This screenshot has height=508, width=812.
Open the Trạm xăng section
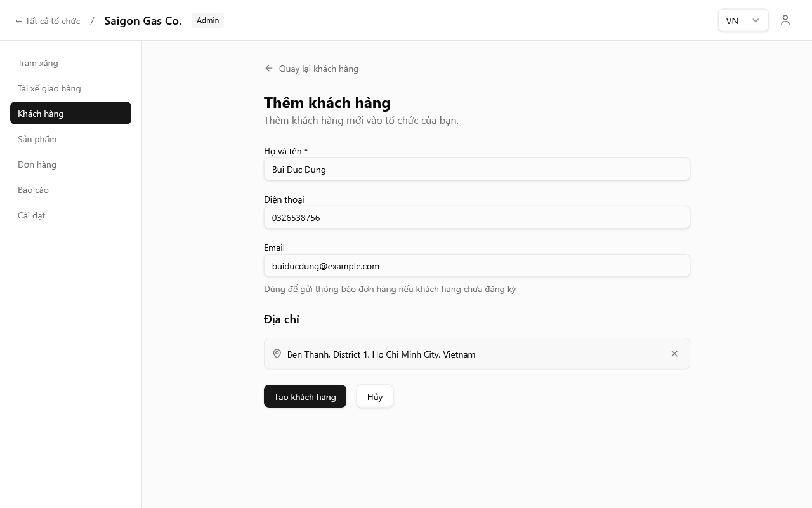click(x=37, y=63)
